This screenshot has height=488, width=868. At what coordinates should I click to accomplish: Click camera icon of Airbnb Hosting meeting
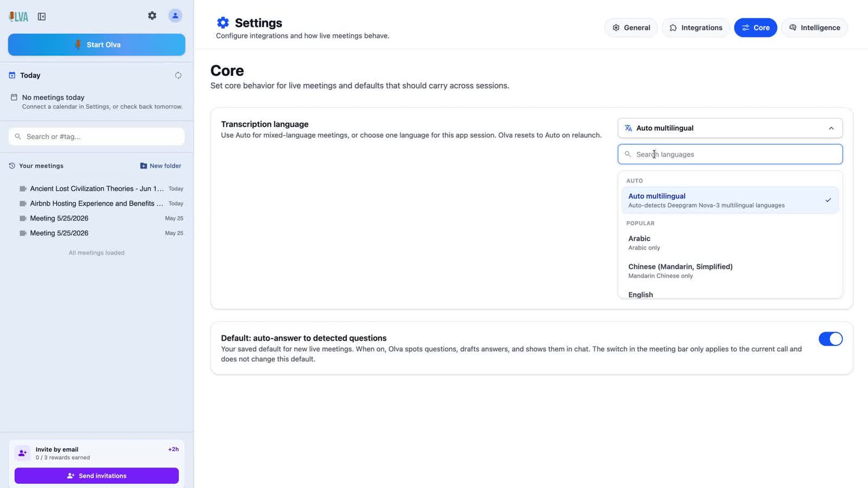click(23, 203)
